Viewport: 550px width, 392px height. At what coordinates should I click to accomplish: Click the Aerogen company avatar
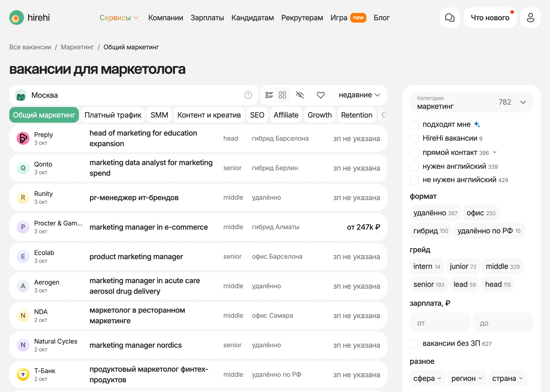tap(23, 286)
